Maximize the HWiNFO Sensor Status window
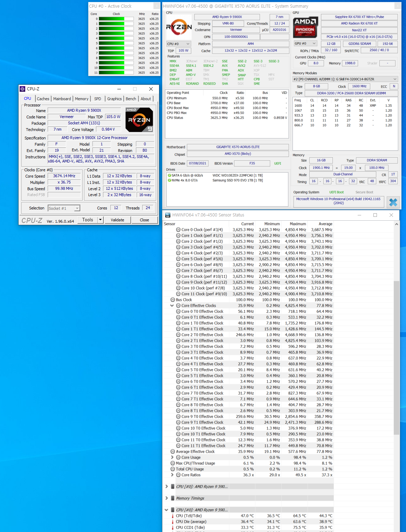The width and height of the screenshot is (406, 532). click(x=375, y=215)
